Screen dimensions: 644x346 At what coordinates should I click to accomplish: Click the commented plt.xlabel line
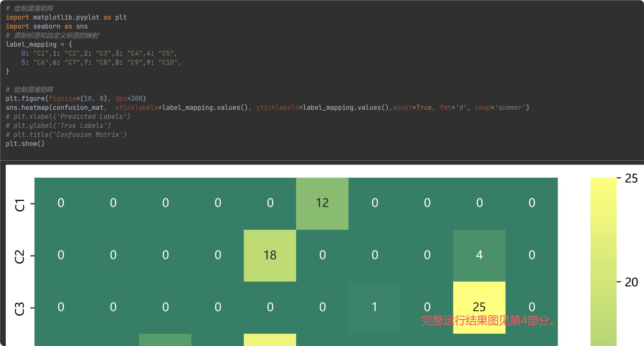click(68, 117)
